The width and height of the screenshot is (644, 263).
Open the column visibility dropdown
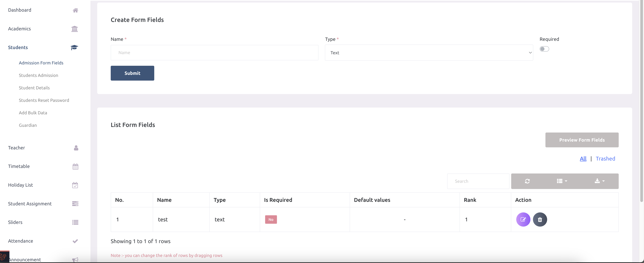561,181
